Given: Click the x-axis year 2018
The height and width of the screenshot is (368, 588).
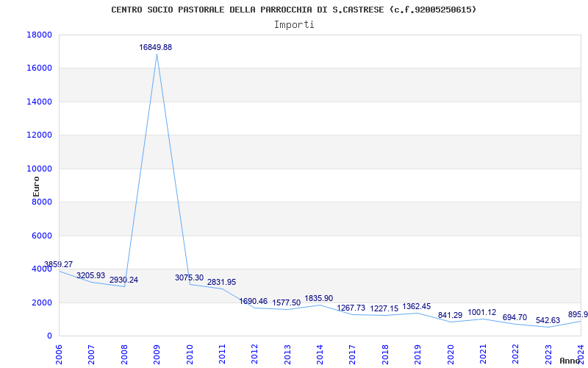Looking at the screenshot, I should 385,354.
